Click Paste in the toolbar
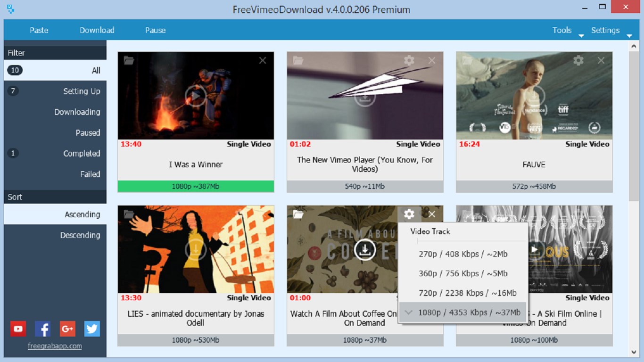 pyautogui.click(x=39, y=30)
